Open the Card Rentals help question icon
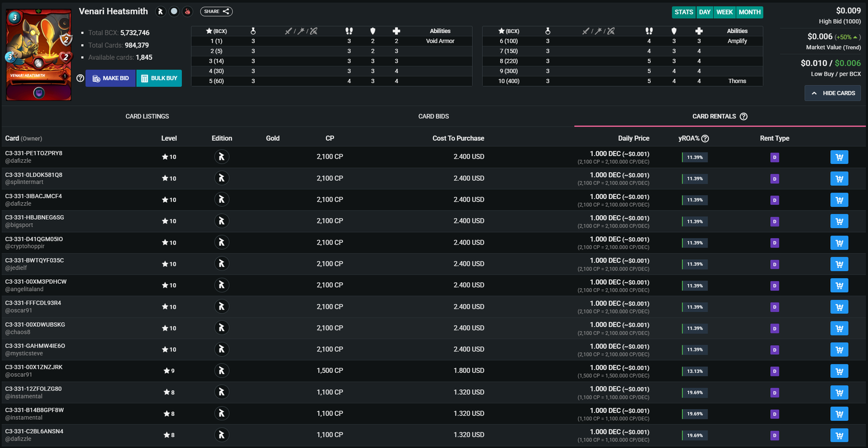Viewport: 868px width, 448px height. (744, 116)
